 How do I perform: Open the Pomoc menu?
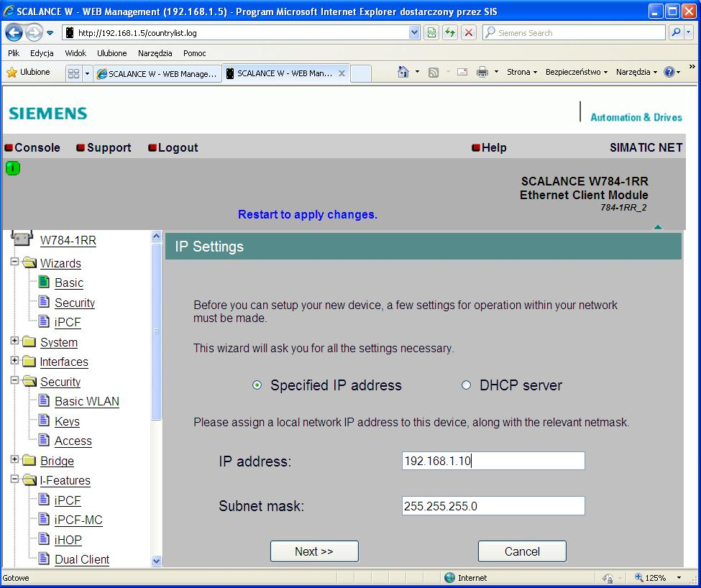[x=194, y=53]
